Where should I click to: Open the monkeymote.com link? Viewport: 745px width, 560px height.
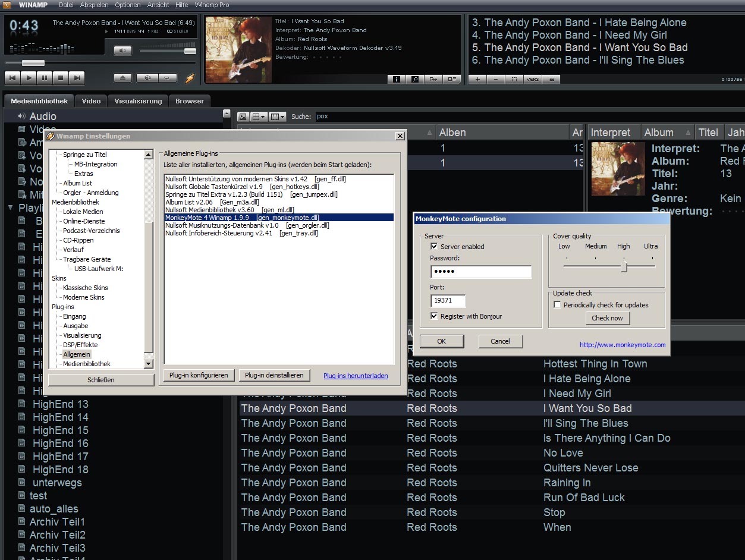623,345
